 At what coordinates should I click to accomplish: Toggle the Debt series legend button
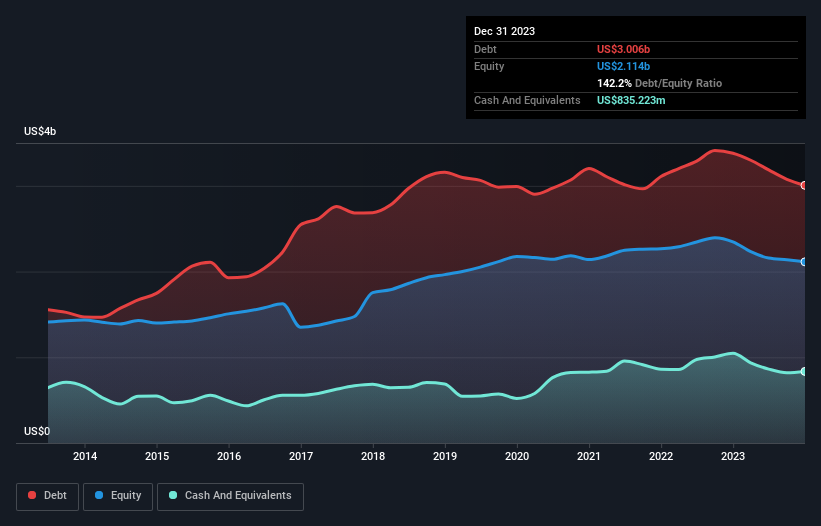[x=48, y=496]
